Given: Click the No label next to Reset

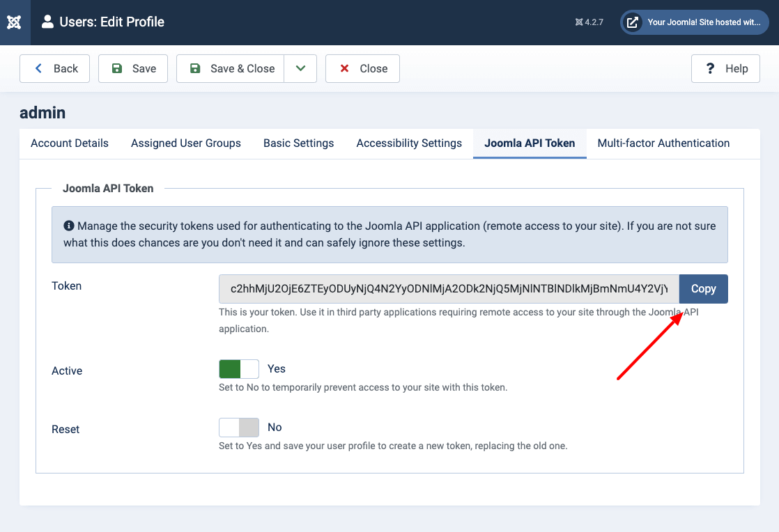Looking at the screenshot, I should coord(275,428).
